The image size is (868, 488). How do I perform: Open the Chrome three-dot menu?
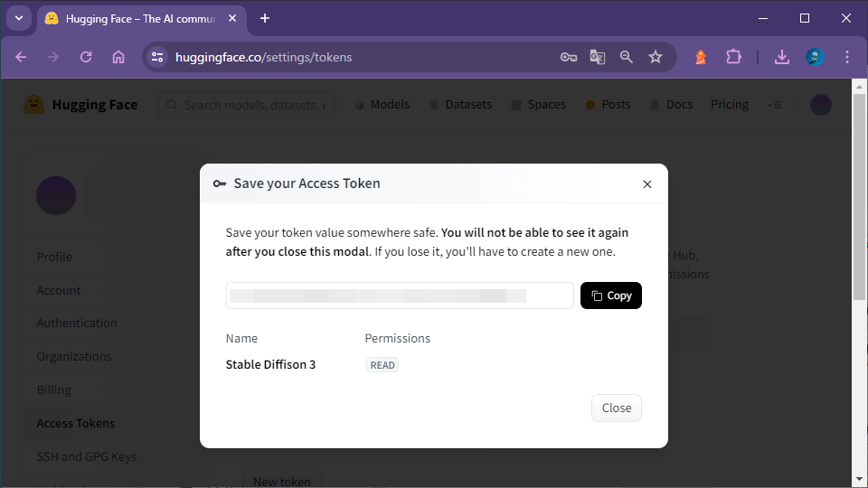[x=847, y=57]
